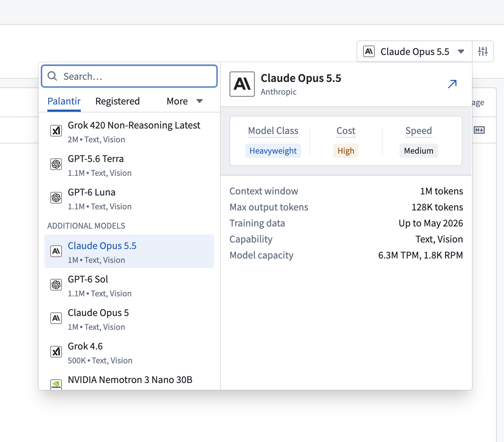
Task: Click the Anthropic vendor name under title
Action: pos(279,92)
